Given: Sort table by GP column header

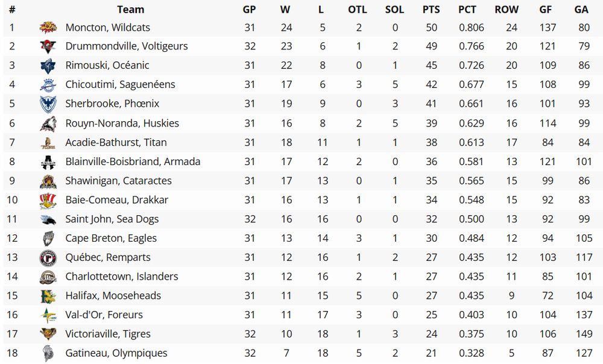Looking at the screenshot, I should [x=249, y=10].
